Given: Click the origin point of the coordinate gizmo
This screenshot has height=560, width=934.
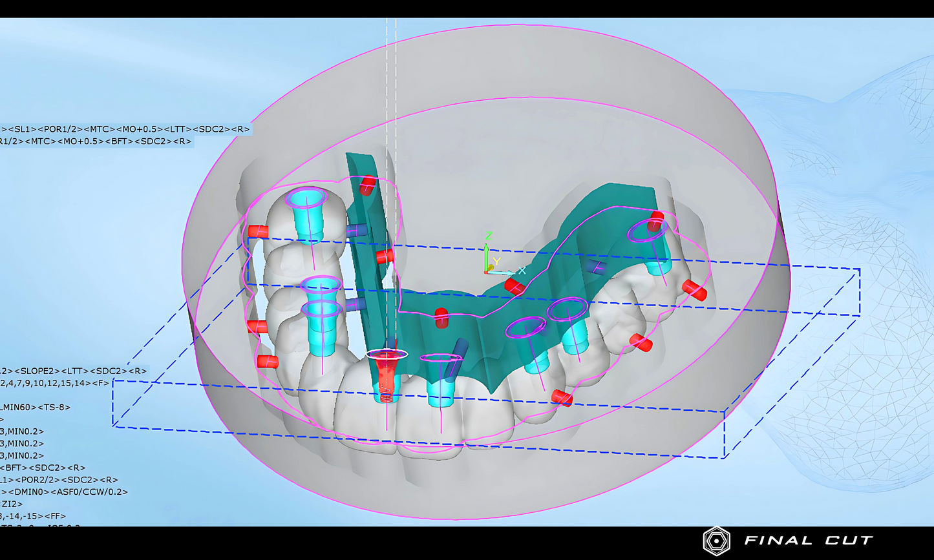Looking at the screenshot, I should point(486,271).
